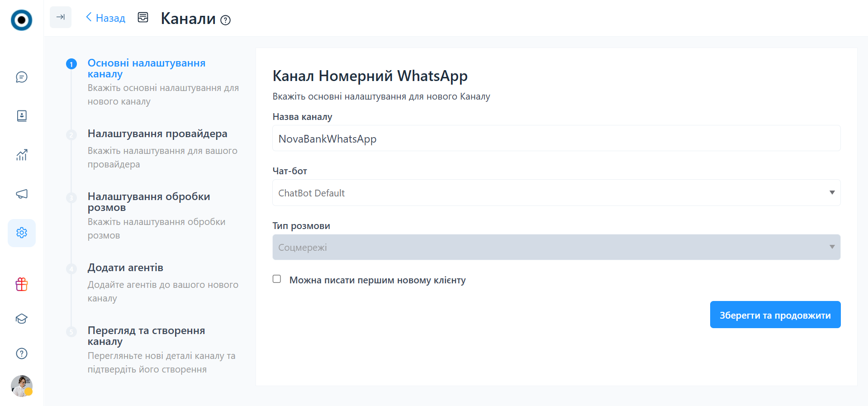Click 'Зберегти та продовжити' button
868x406 pixels.
click(x=775, y=315)
